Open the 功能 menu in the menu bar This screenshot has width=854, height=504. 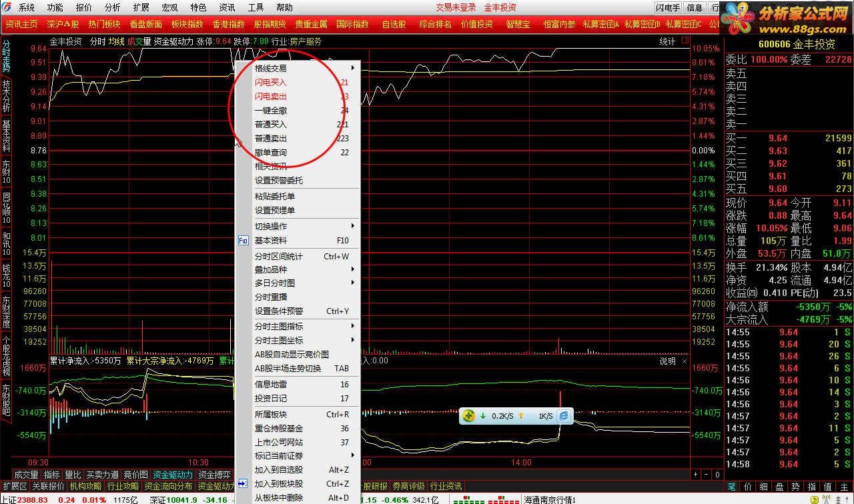coord(55,8)
